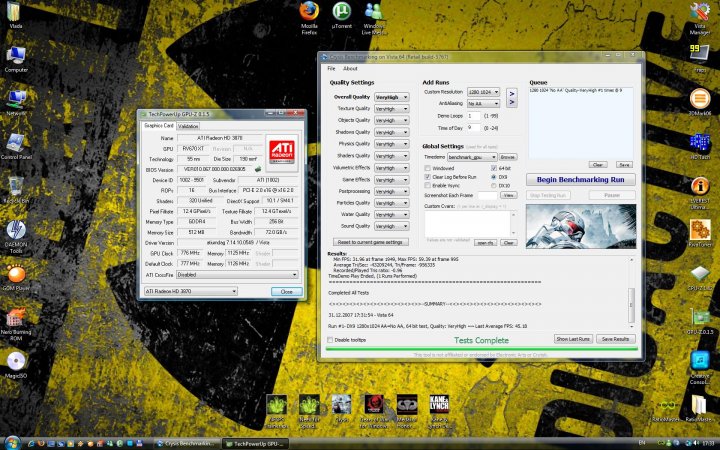This screenshot has width=720, height=450.
Task: Switch to Crysis Benchmarking taskbar button
Action: coord(186,444)
